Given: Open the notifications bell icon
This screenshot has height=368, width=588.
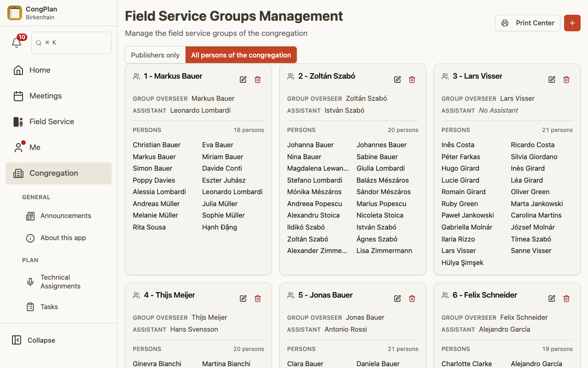Looking at the screenshot, I should (17, 43).
